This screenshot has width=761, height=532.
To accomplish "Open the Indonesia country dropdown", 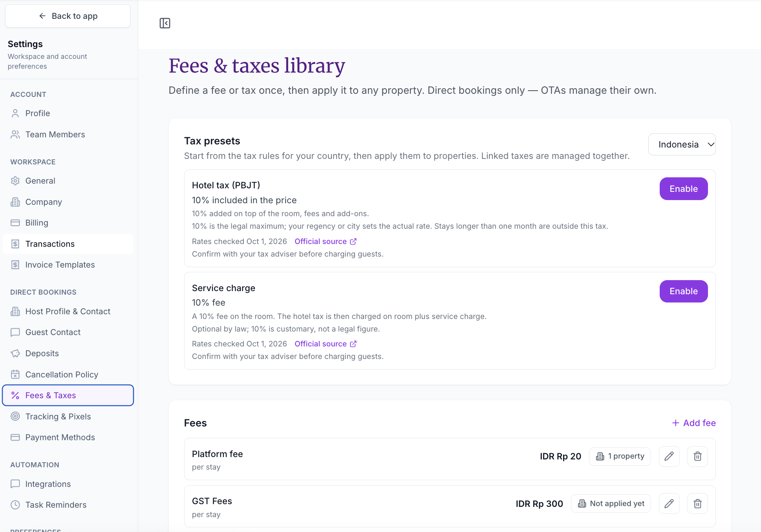I will [x=682, y=144].
